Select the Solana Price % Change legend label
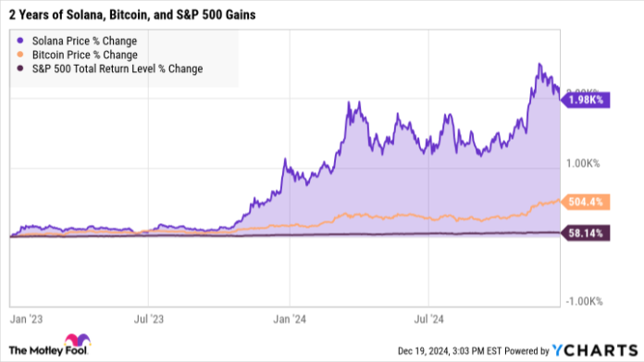This screenshot has height=362, width=644. (x=84, y=41)
